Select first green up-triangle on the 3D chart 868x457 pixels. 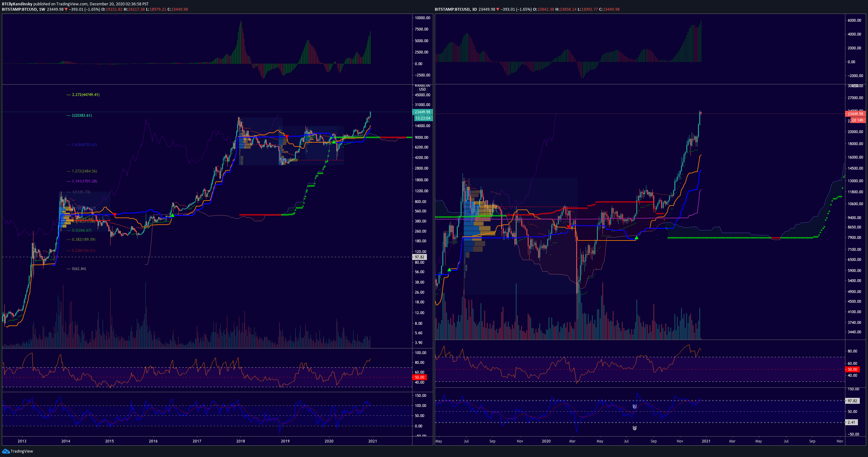pyautogui.click(x=449, y=270)
